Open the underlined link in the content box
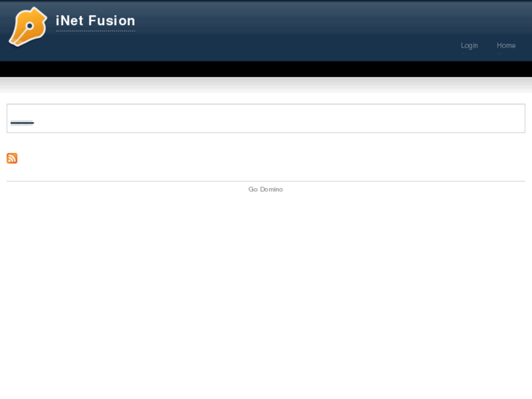The height and width of the screenshot is (399, 532). pyautogui.click(x=22, y=123)
